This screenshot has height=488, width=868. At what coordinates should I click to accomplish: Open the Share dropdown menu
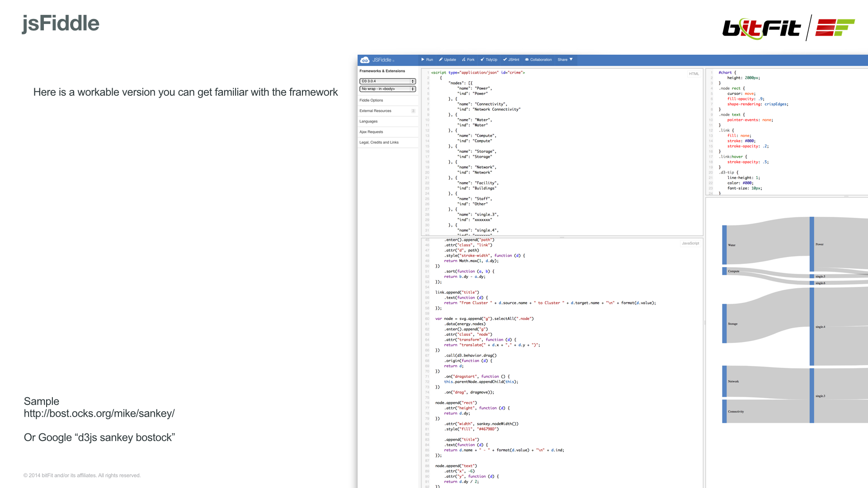click(565, 60)
